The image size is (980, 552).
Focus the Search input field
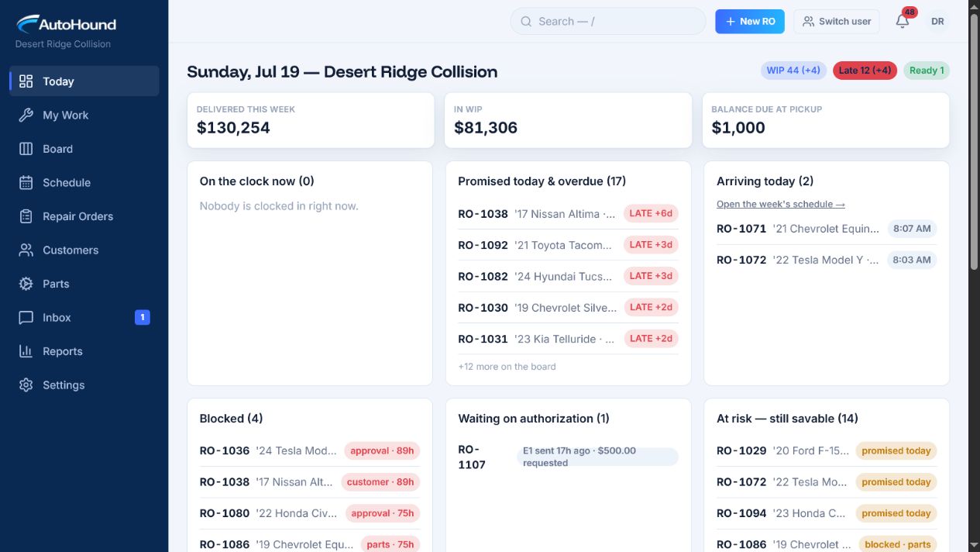click(x=608, y=22)
